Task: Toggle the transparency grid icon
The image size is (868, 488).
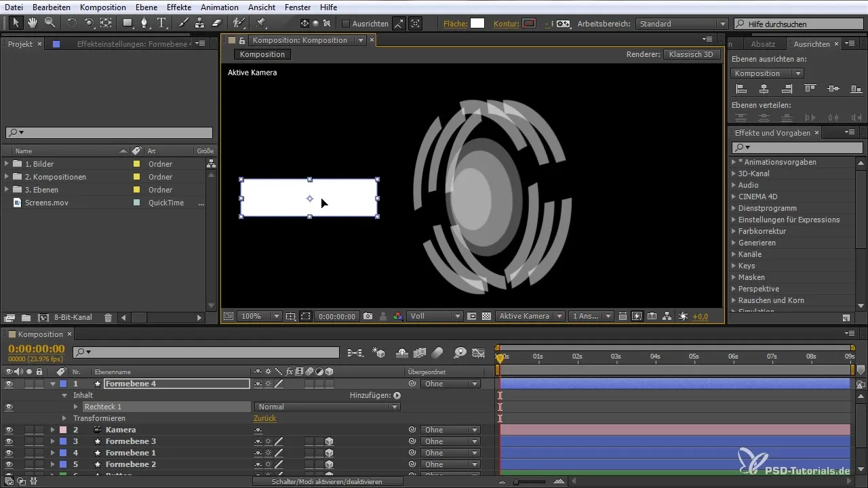Action: point(486,316)
